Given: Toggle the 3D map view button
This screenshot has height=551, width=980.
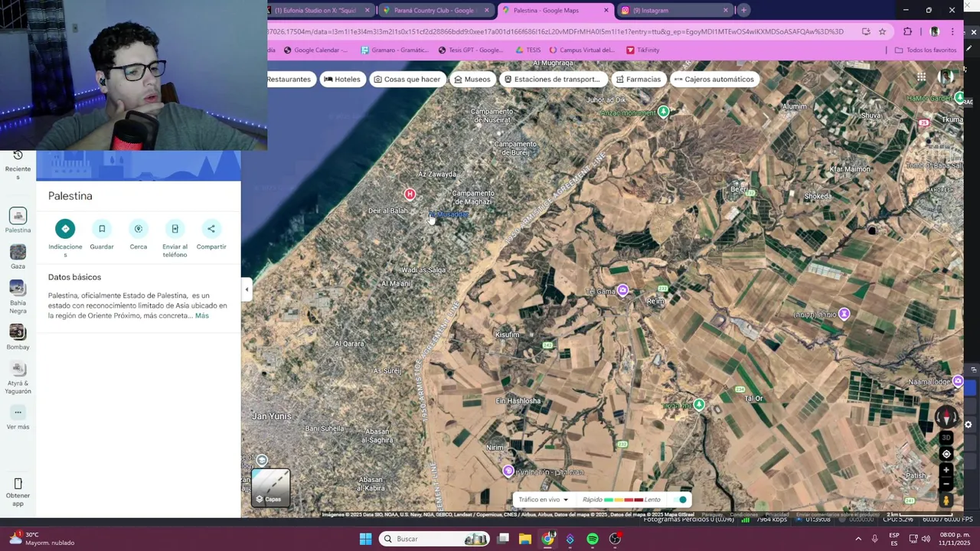Looking at the screenshot, I should tap(946, 438).
